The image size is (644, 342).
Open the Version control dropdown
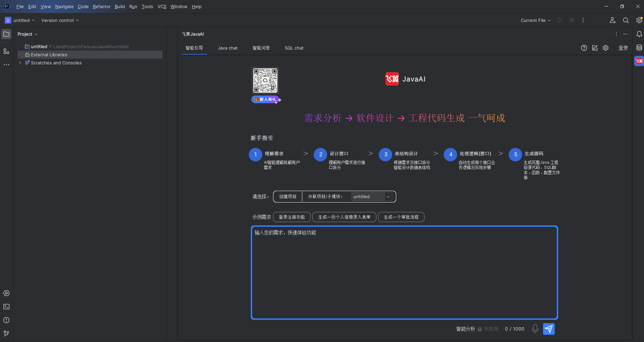tap(60, 20)
